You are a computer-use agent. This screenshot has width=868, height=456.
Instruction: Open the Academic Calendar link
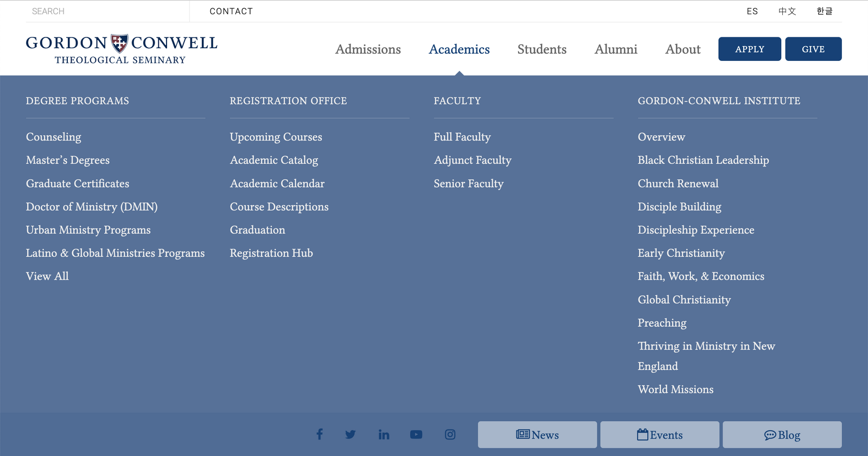pos(277,183)
